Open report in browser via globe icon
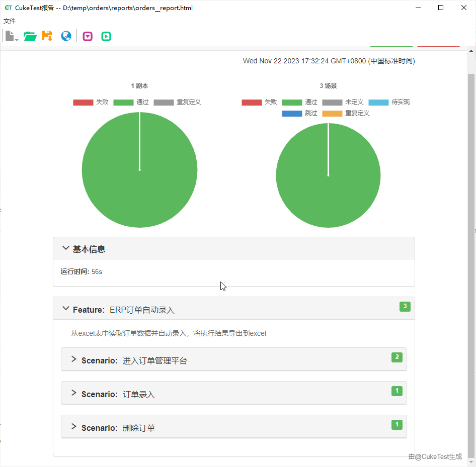Viewport: 476px width, 467px height. tap(66, 36)
